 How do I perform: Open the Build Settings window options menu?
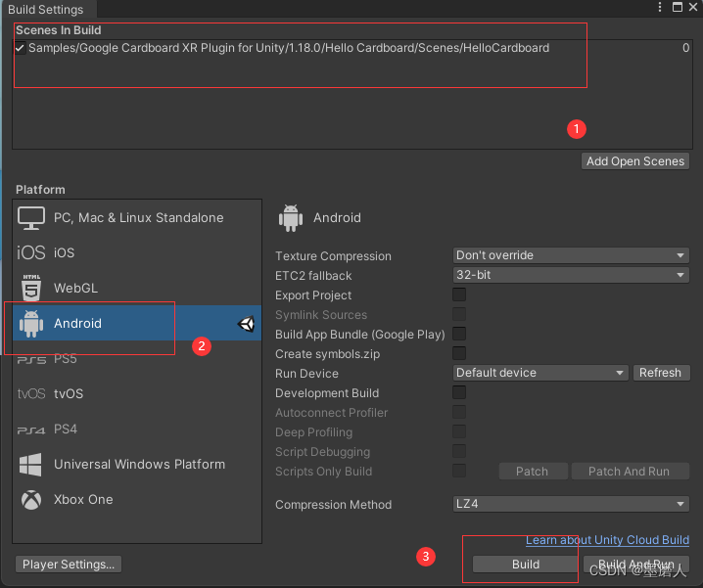(660, 7)
